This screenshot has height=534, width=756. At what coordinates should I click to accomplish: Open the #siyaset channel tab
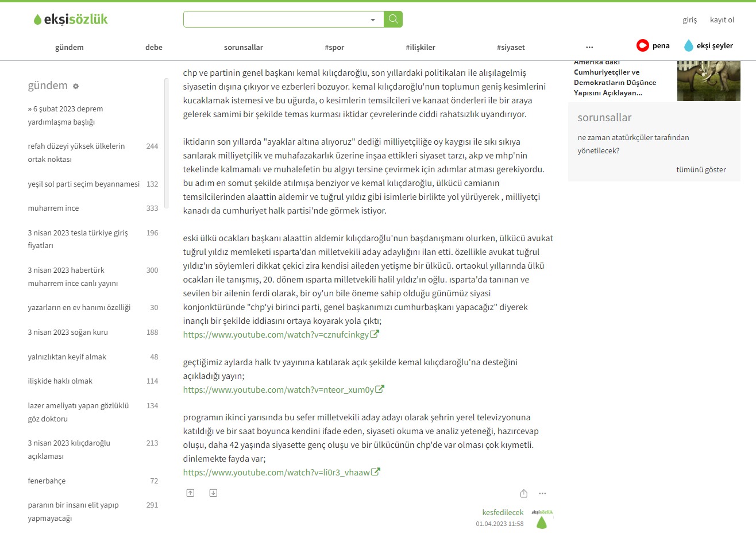(511, 47)
